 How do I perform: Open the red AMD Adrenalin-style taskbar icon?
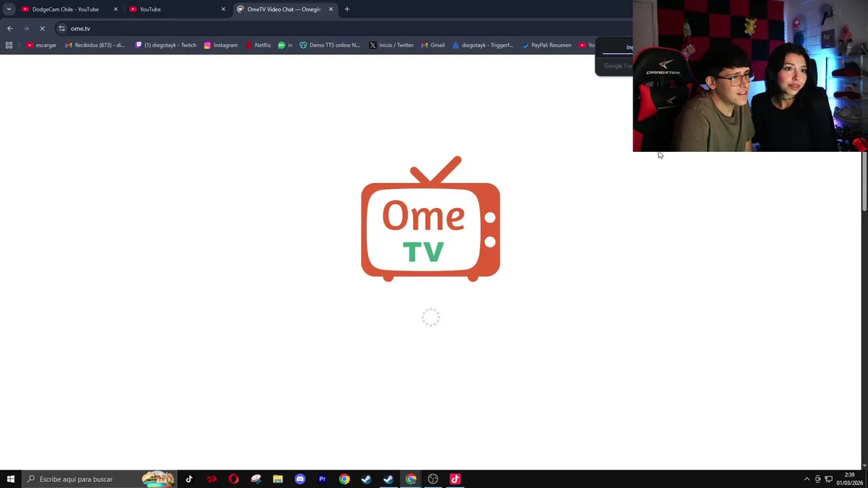(212, 479)
